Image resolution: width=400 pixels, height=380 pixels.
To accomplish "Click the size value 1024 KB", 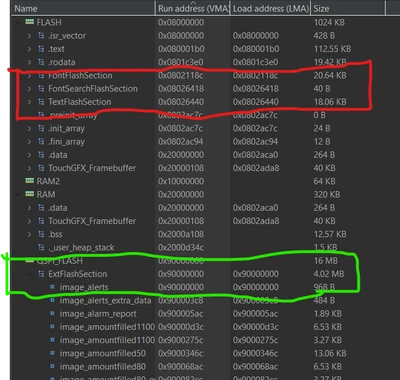I will pos(329,22).
